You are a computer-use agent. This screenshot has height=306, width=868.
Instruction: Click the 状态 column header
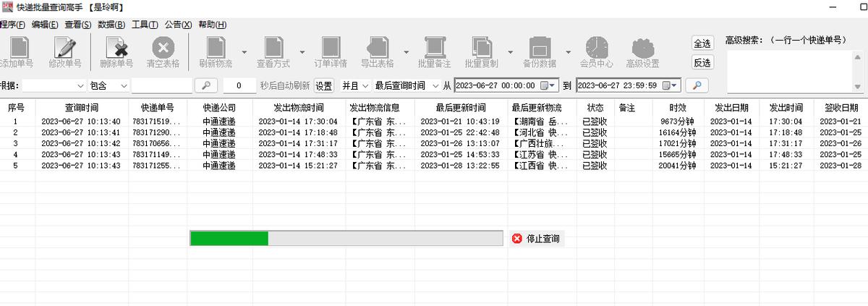[595, 107]
